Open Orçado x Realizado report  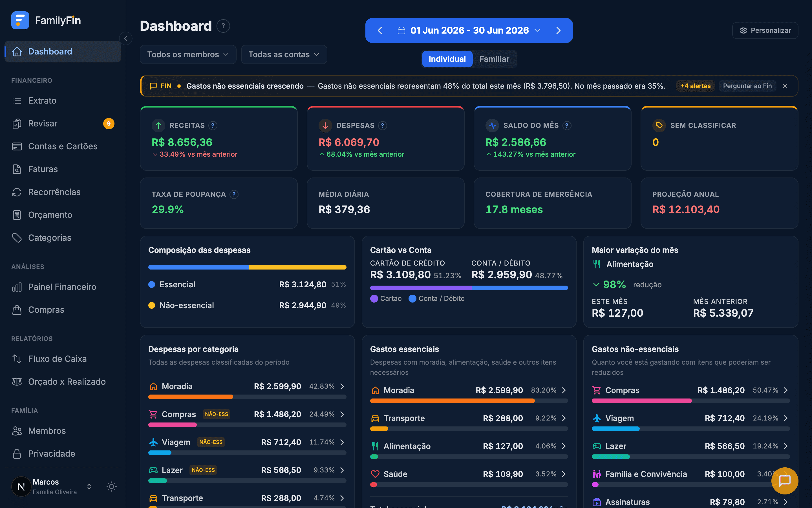pyautogui.click(x=63, y=382)
